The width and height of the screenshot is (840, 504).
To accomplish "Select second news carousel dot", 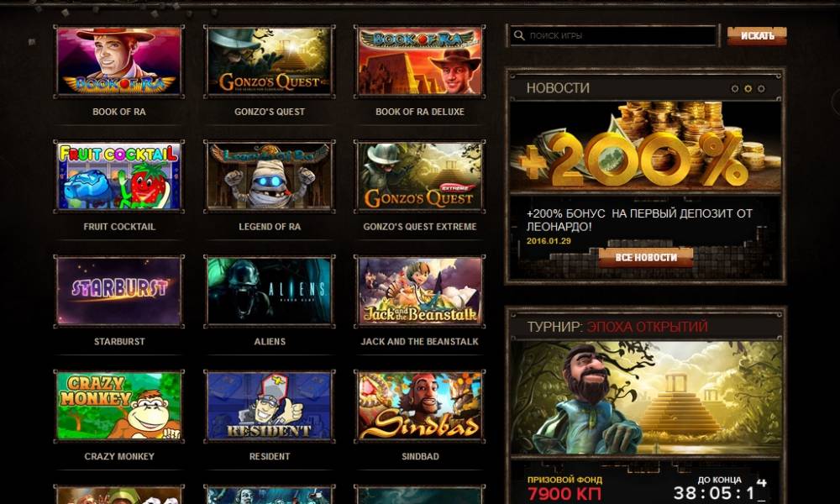I will (x=748, y=88).
